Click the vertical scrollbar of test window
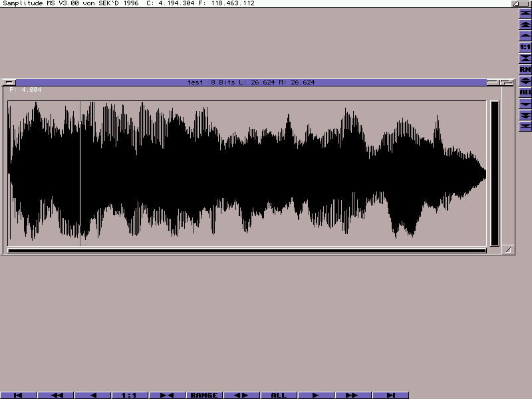 (x=495, y=174)
